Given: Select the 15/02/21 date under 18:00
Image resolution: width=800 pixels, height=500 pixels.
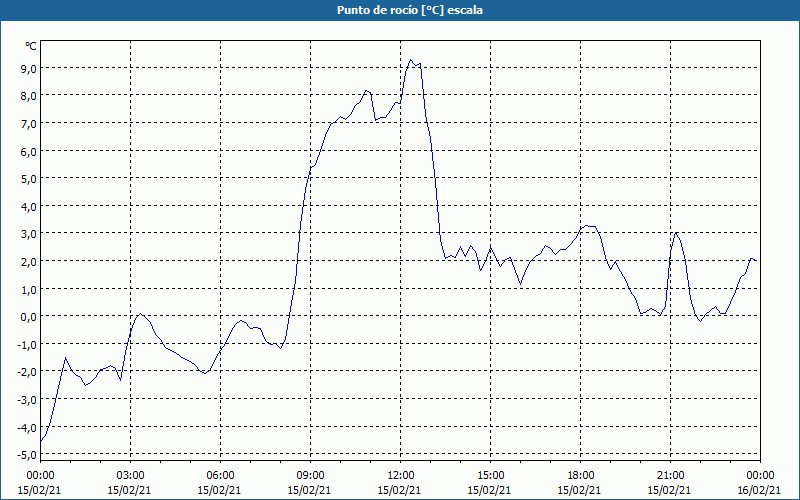Looking at the screenshot, I should (580, 490).
